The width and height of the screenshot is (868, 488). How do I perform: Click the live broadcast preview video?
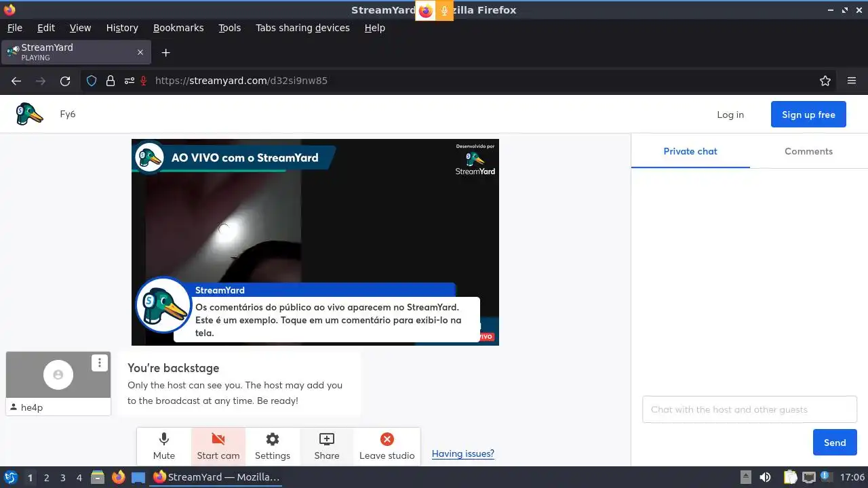[315, 242]
